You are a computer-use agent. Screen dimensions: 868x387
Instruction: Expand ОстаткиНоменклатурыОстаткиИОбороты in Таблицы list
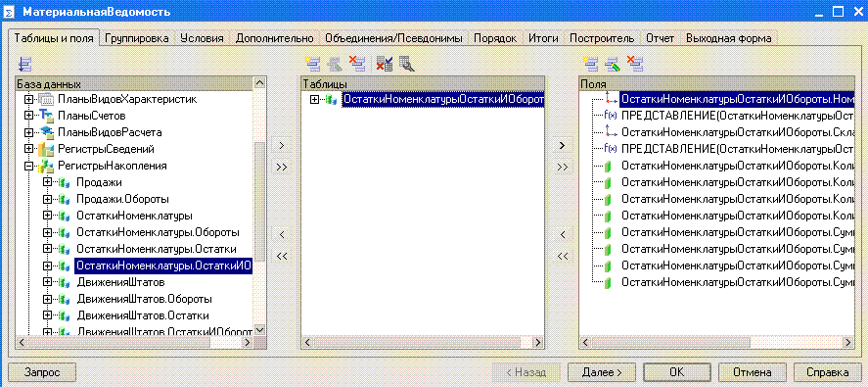coord(315,100)
